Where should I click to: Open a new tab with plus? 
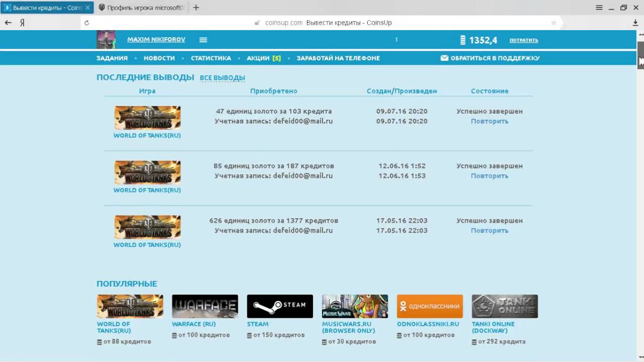click(196, 8)
